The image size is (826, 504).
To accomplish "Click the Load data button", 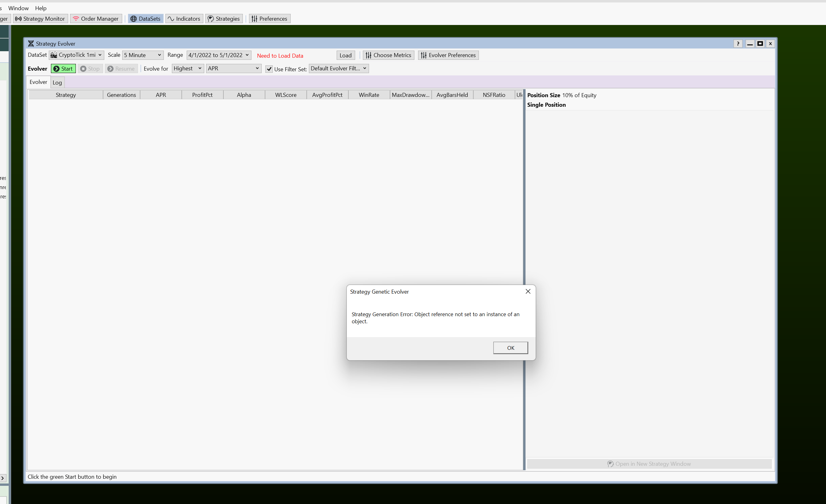I will [345, 55].
